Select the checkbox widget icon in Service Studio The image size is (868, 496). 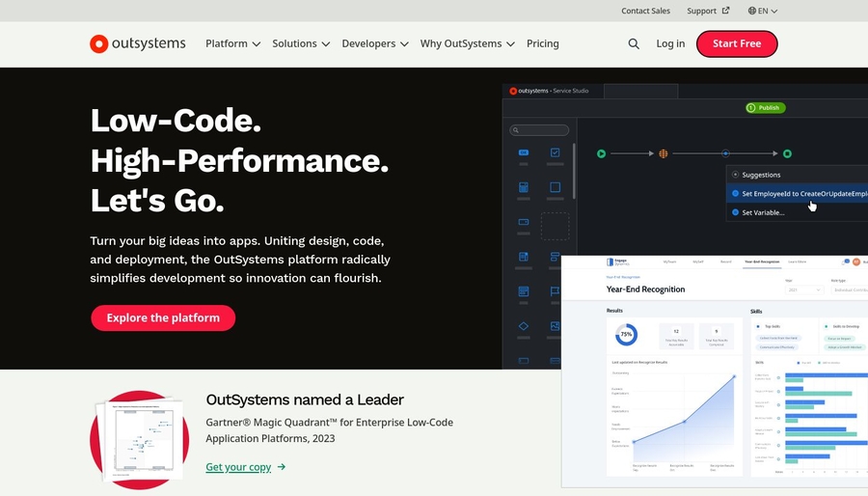(x=555, y=152)
